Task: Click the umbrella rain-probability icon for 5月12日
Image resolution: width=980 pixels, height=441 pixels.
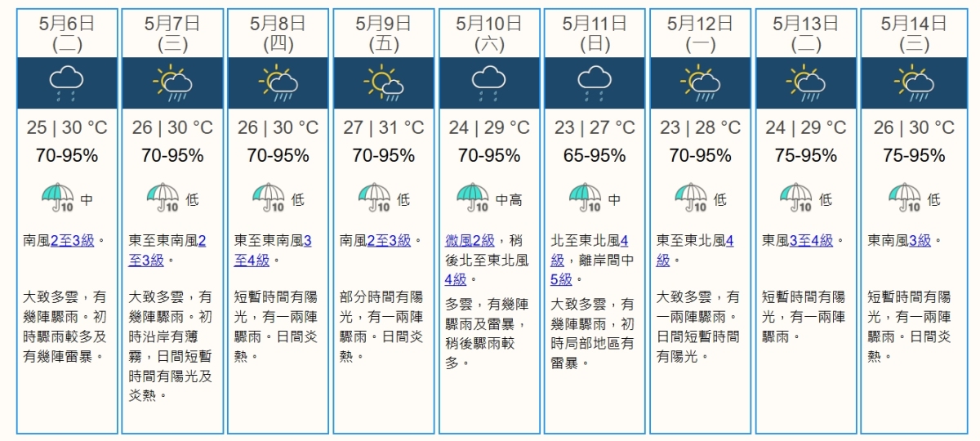Action: click(691, 198)
